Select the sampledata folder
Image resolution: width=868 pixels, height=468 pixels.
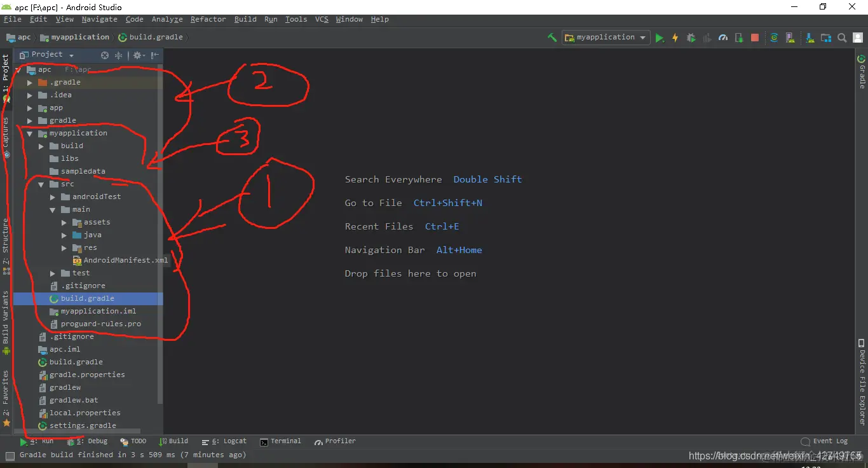(77, 172)
